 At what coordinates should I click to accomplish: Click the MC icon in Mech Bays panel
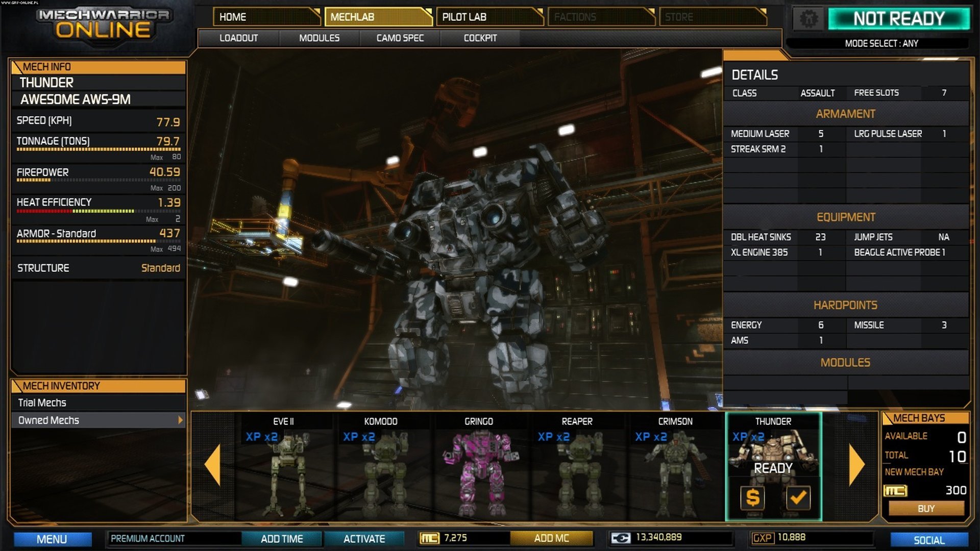pyautogui.click(x=895, y=491)
